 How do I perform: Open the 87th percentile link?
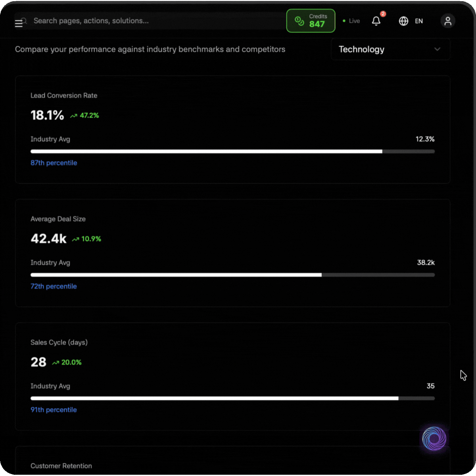(54, 163)
